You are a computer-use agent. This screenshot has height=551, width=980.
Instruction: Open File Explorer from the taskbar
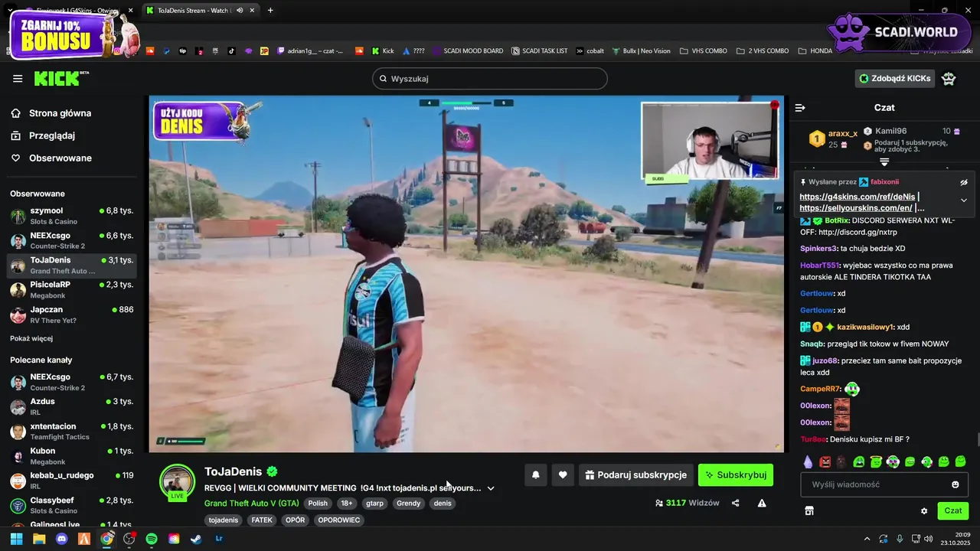[x=39, y=539]
